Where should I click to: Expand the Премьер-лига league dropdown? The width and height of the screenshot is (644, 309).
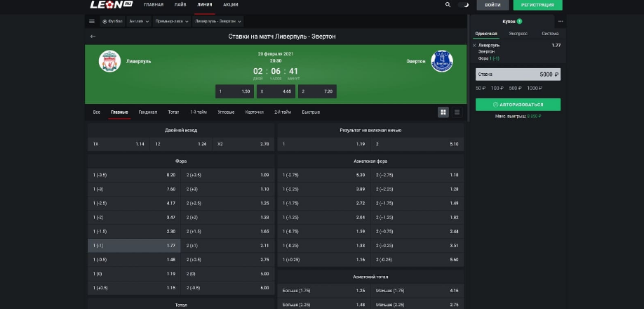[x=171, y=21]
